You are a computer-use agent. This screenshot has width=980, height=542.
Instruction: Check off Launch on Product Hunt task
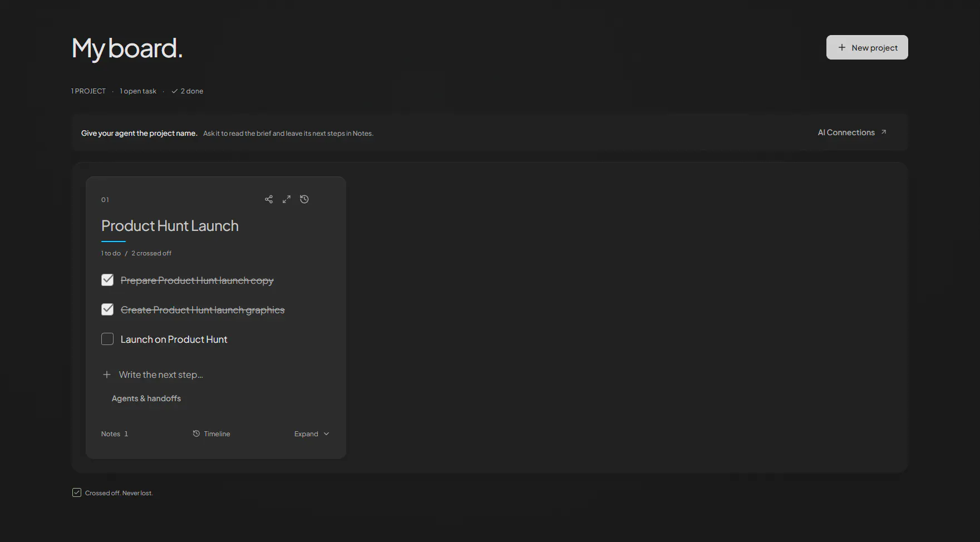[107, 339]
